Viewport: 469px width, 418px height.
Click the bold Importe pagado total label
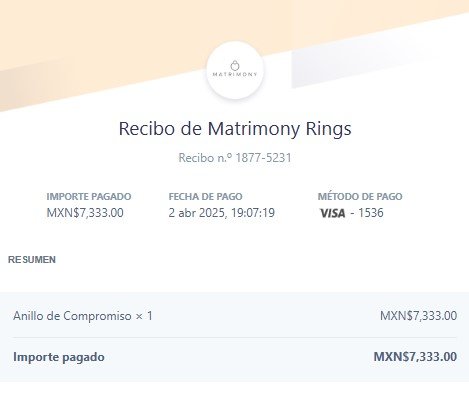(x=59, y=357)
